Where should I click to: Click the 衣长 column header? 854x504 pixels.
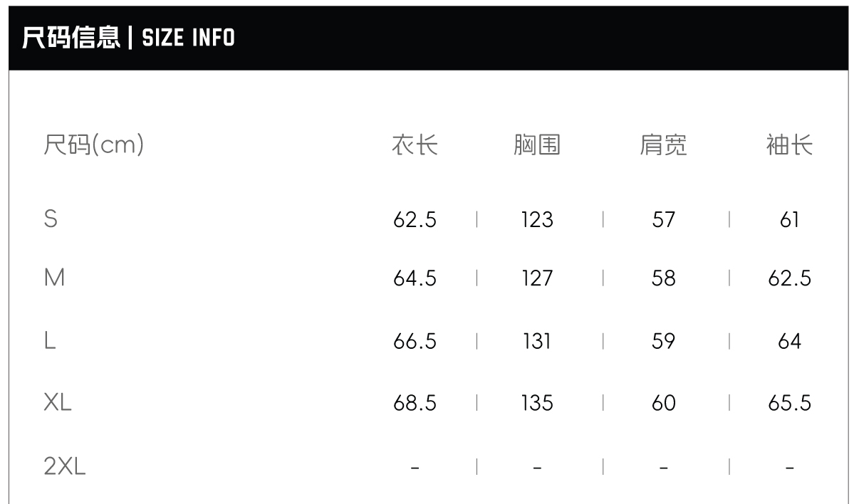415,145
